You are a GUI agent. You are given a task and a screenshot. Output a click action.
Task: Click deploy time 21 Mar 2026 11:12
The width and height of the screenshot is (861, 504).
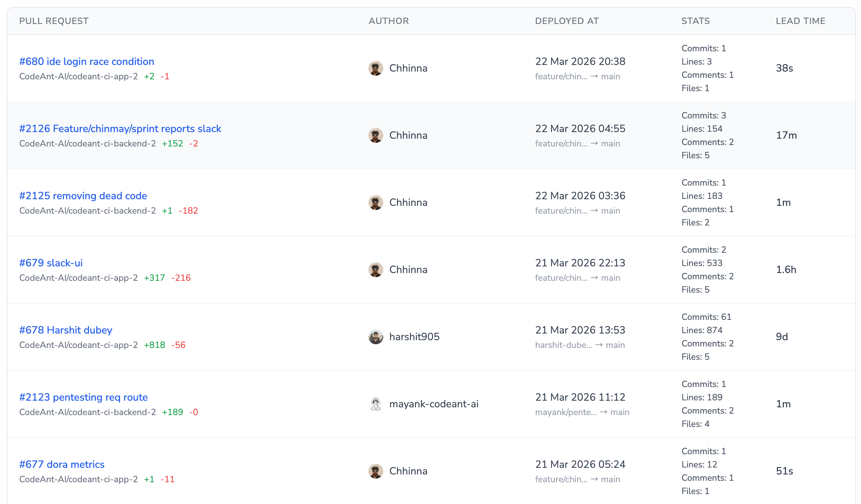tap(580, 397)
